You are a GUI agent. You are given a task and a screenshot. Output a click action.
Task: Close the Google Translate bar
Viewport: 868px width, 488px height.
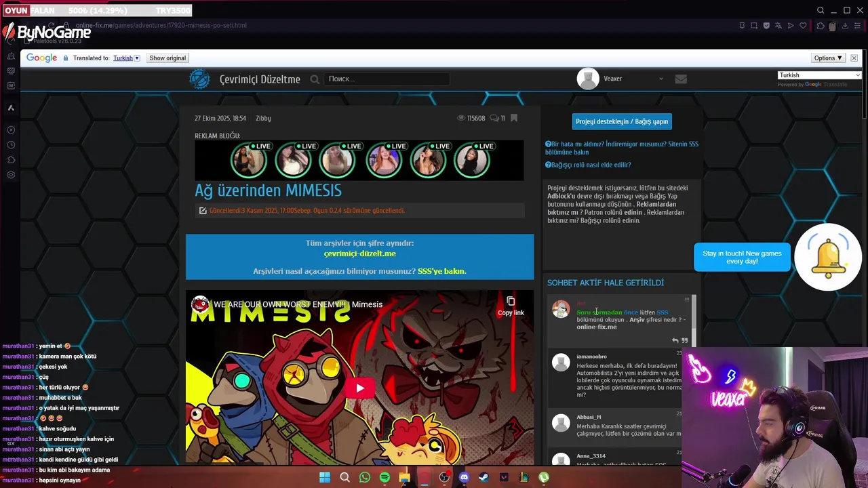point(854,58)
